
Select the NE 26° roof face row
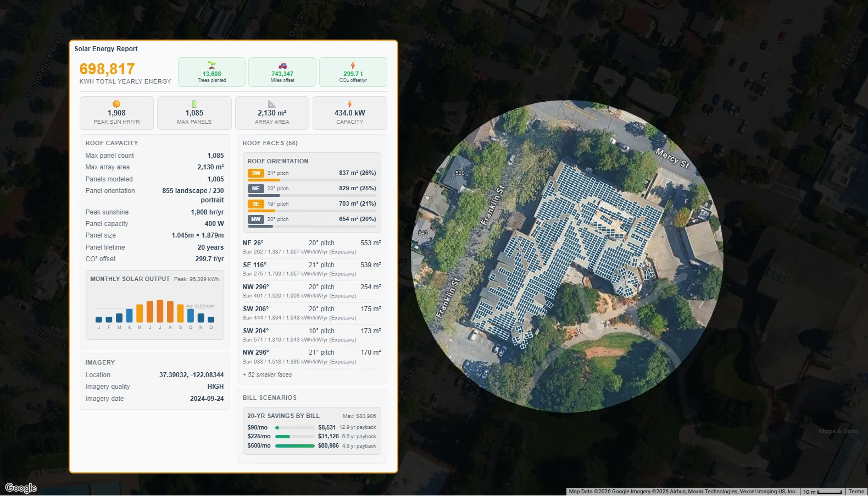click(x=311, y=247)
